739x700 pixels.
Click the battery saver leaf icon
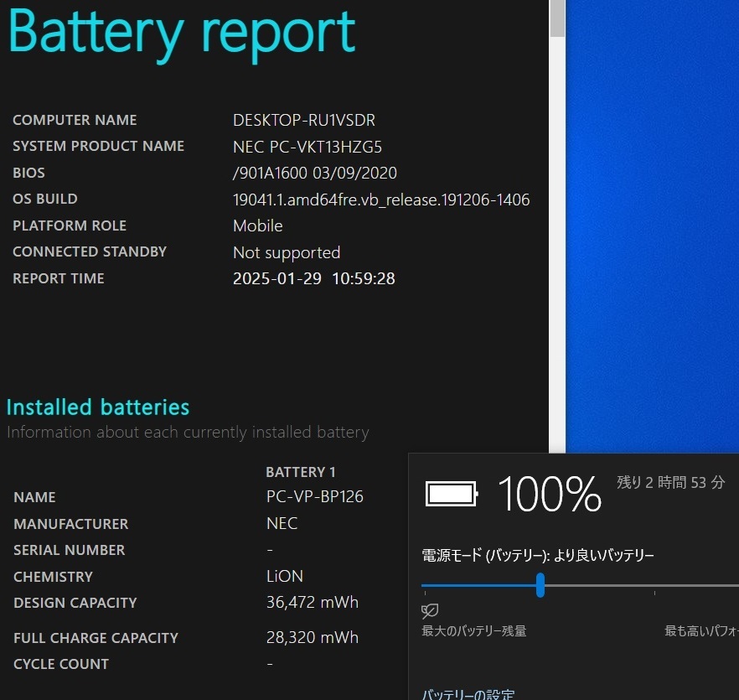coord(430,611)
